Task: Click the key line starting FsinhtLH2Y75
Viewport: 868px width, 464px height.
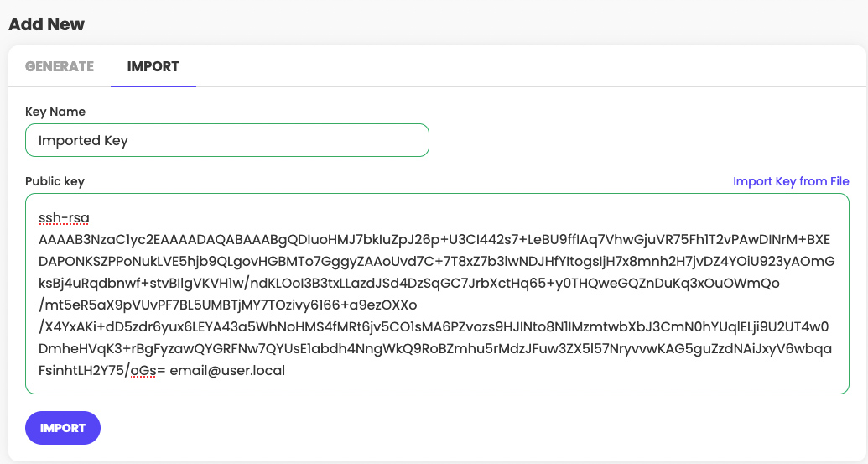Action: pos(162,370)
